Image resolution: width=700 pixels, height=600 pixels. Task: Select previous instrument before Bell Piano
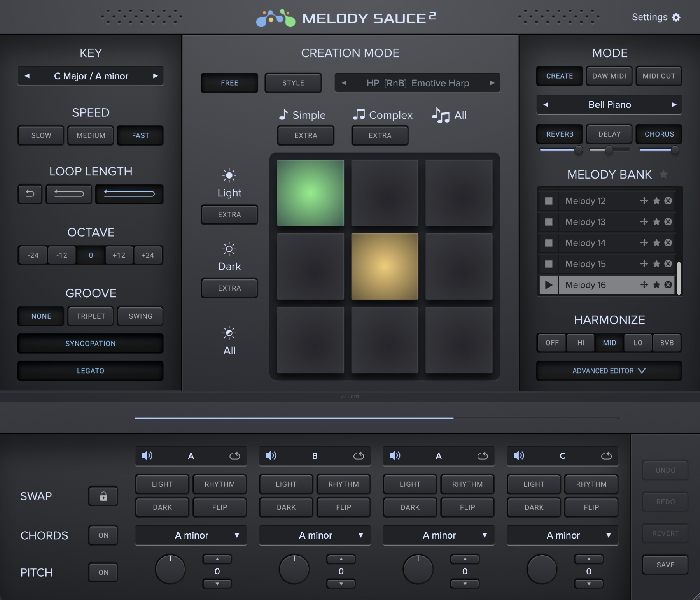tap(546, 105)
